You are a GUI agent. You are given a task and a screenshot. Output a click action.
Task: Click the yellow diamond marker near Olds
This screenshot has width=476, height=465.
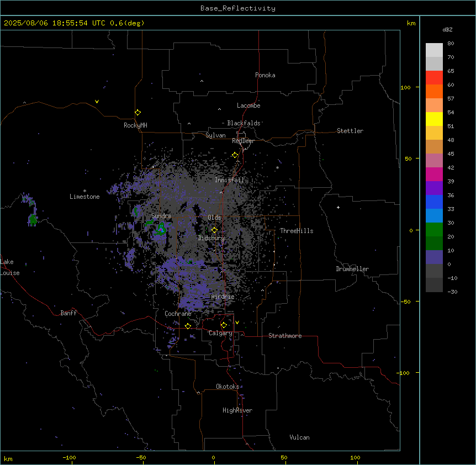[x=215, y=230]
